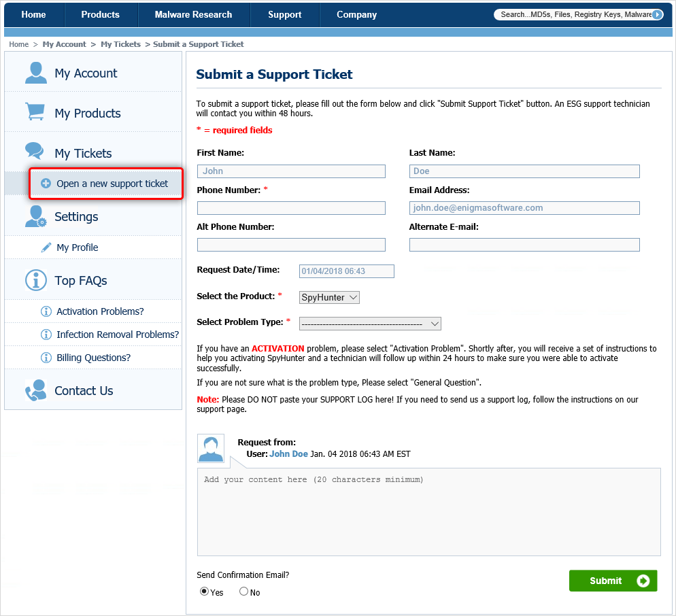This screenshot has height=616, width=676.
Task: Click the My Account person icon
Action: [x=35, y=73]
